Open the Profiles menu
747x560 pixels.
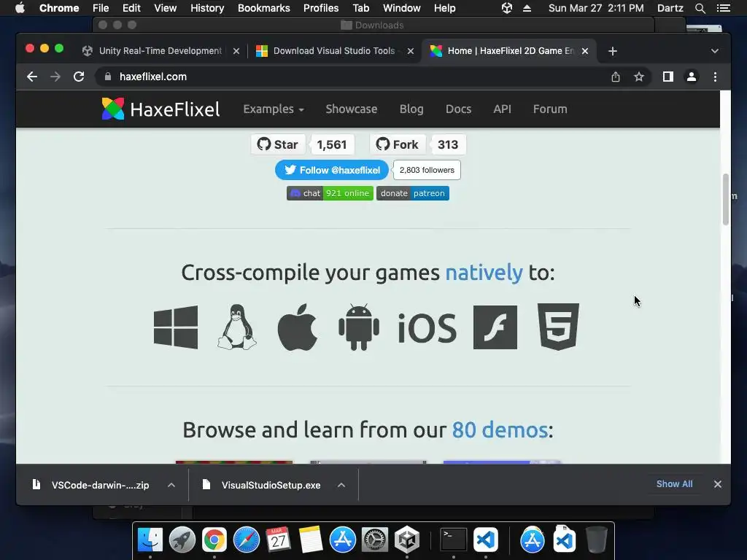(x=321, y=8)
